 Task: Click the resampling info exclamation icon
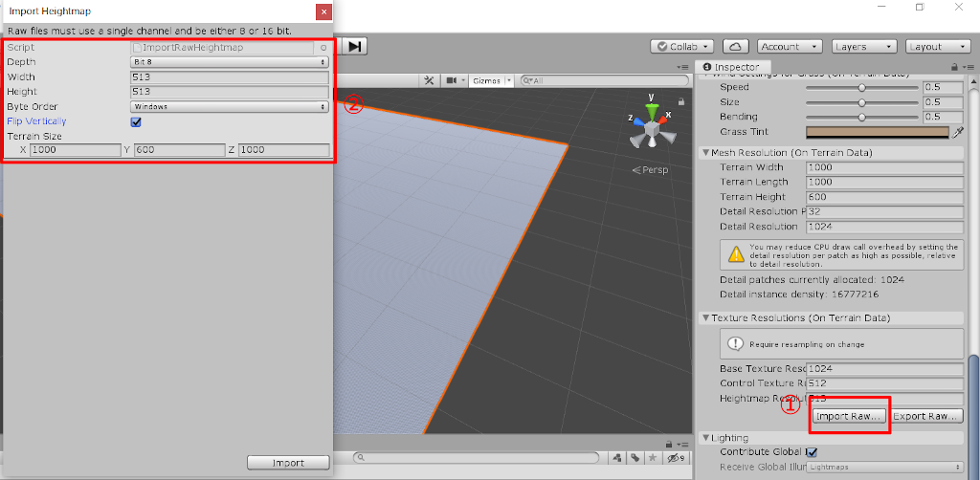click(736, 344)
